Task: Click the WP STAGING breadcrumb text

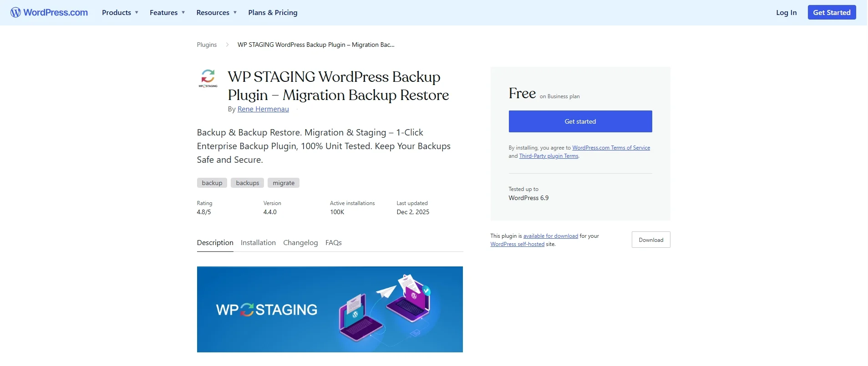Action: coord(316,45)
